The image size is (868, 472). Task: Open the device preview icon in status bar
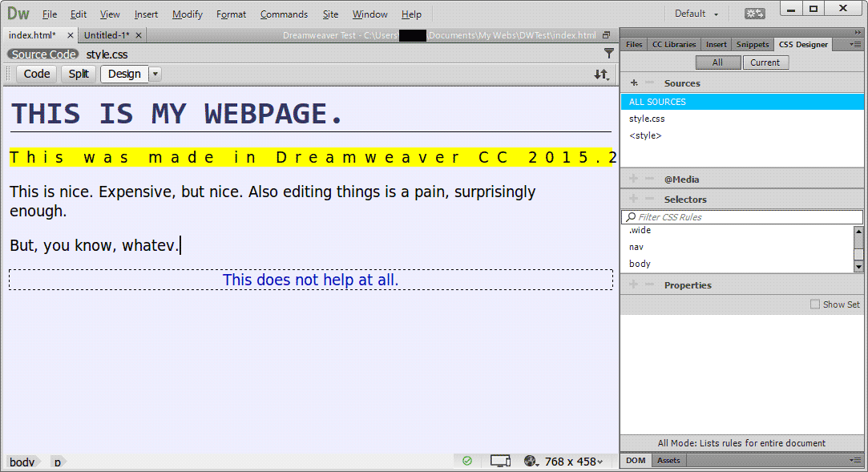click(x=500, y=461)
